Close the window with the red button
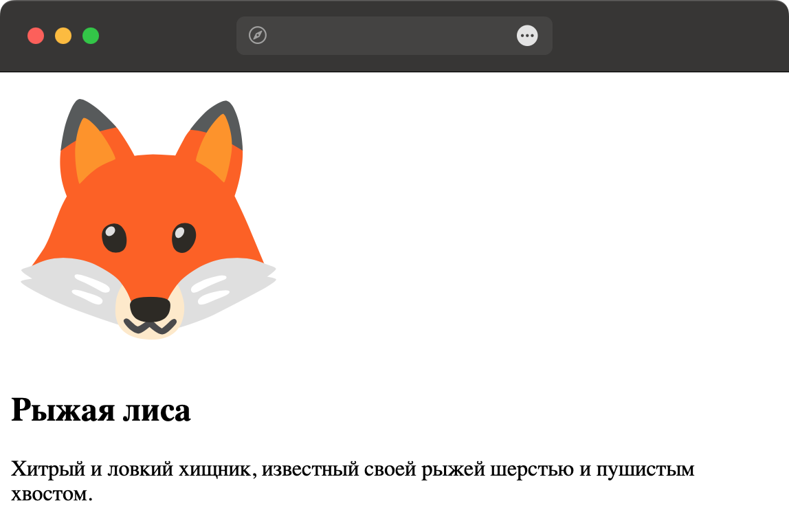 pyautogui.click(x=36, y=36)
